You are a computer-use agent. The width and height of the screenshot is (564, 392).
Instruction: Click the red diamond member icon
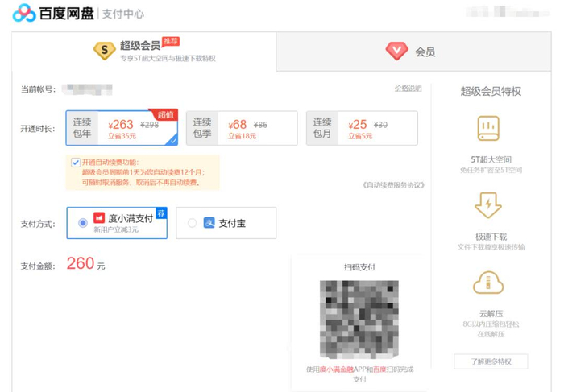pos(396,51)
